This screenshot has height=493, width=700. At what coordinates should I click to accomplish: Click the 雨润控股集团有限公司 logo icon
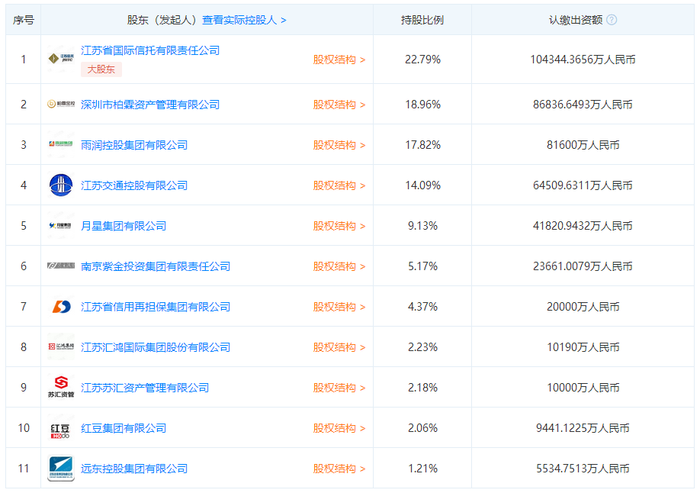click(x=61, y=144)
